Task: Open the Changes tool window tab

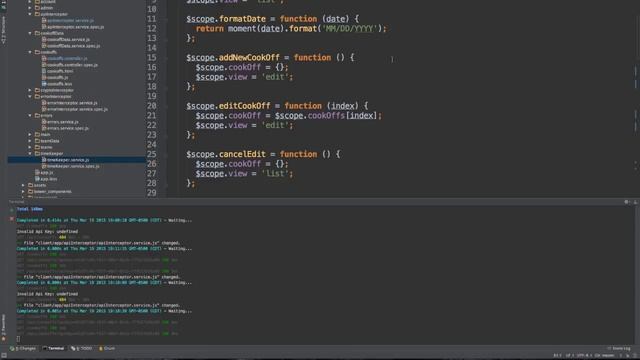Action: tap(23, 349)
